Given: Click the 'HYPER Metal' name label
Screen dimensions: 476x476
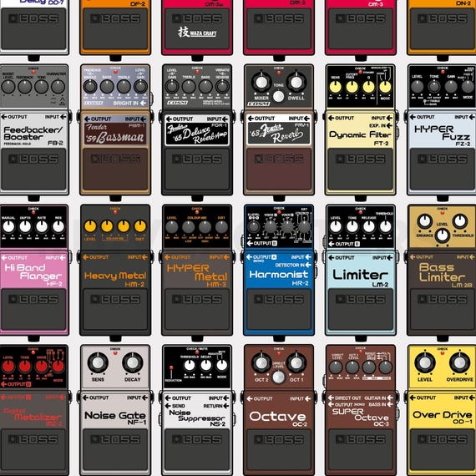Looking at the screenshot, I should [x=197, y=272].
